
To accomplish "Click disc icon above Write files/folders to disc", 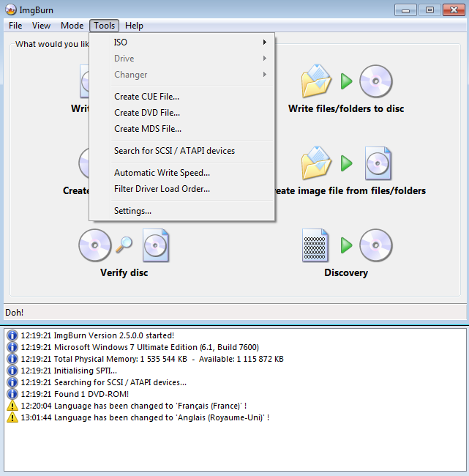I will pos(376,81).
